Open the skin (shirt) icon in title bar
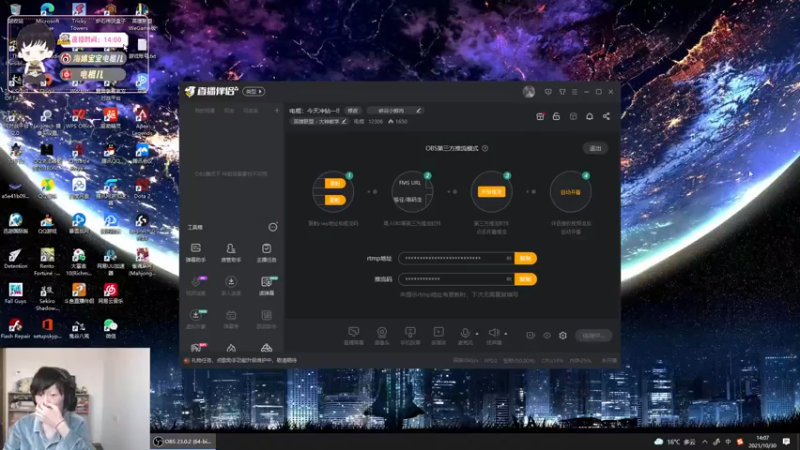The image size is (800, 450). pyautogui.click(x=562, y=92)
